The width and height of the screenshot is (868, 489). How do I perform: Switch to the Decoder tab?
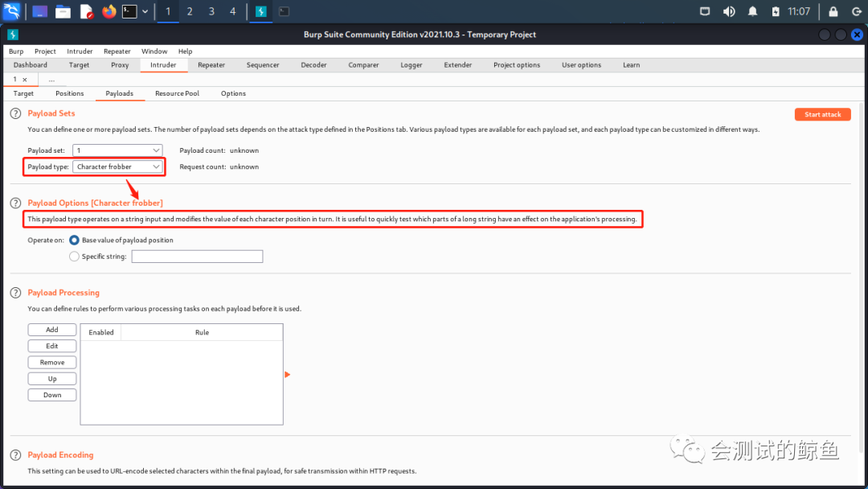click(314, 65)
